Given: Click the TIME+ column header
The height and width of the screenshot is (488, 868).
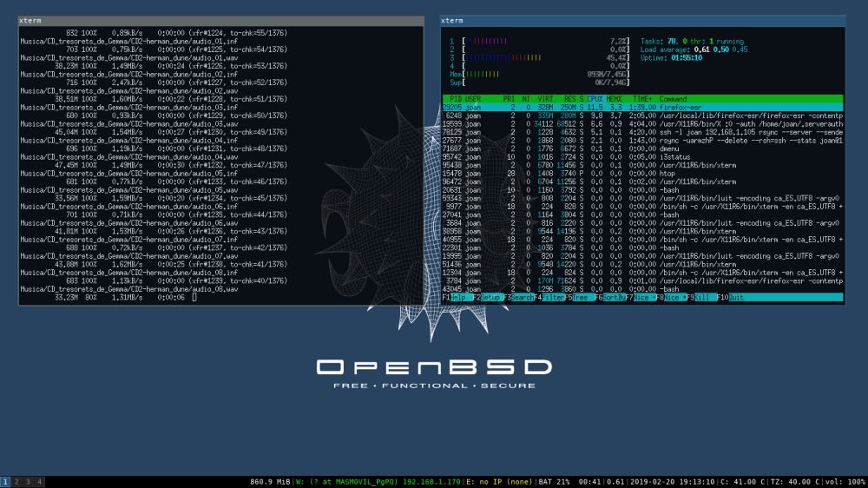Looking at the screenshot, I should (642, 99).
